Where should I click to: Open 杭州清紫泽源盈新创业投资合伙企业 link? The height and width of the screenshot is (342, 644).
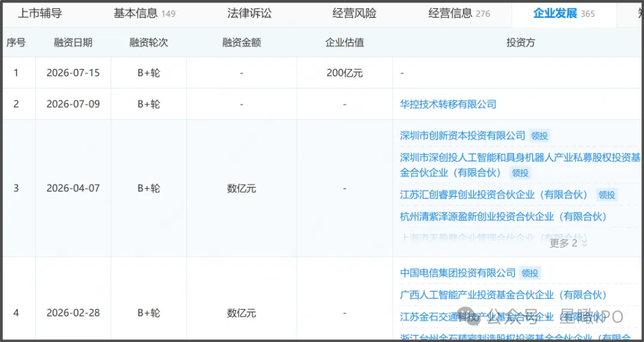(x=503, y=216)
